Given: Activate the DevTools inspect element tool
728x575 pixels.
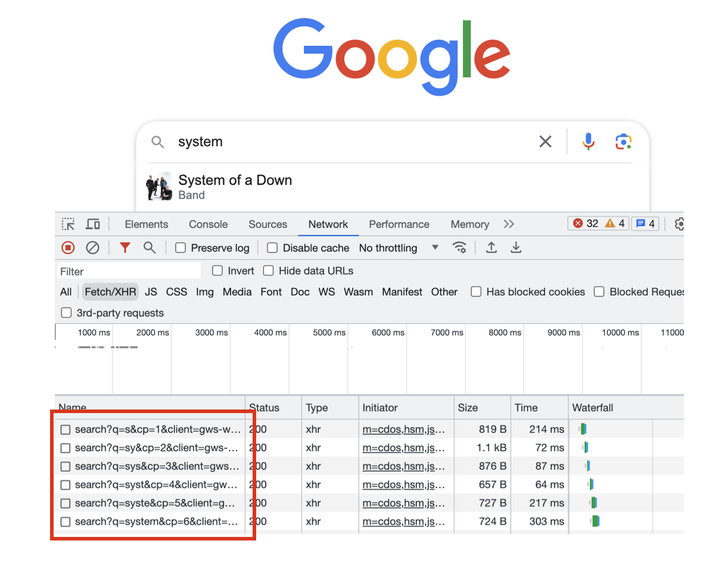Looking at the screenshot, I should click(69, 224).
